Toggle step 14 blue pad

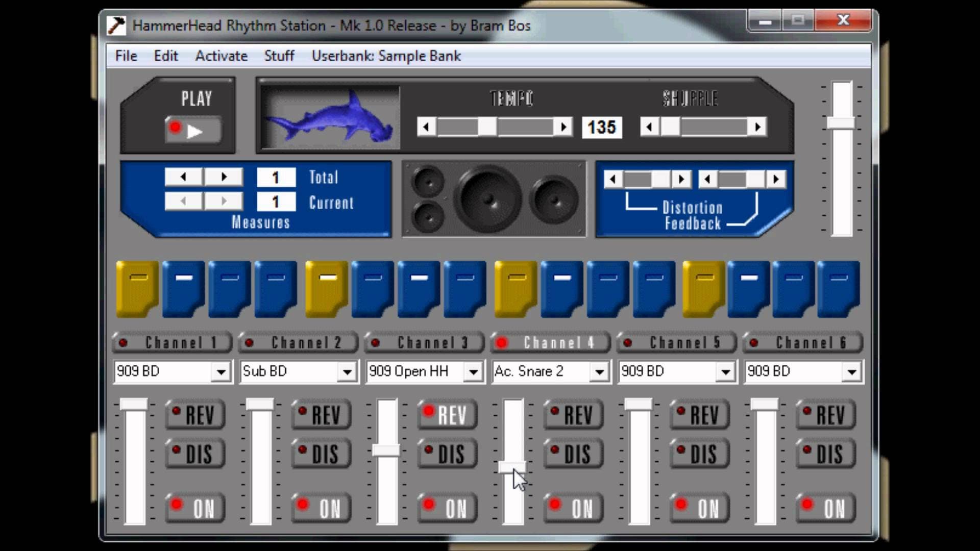[x=749, y=289]
